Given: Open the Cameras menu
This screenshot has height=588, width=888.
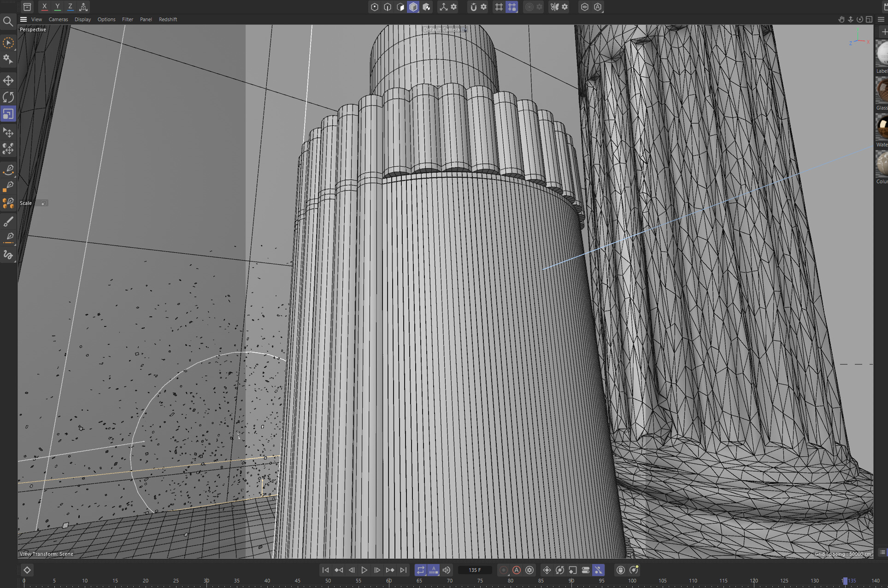Looking at the screenshot, I should click(x=58, y=19).
